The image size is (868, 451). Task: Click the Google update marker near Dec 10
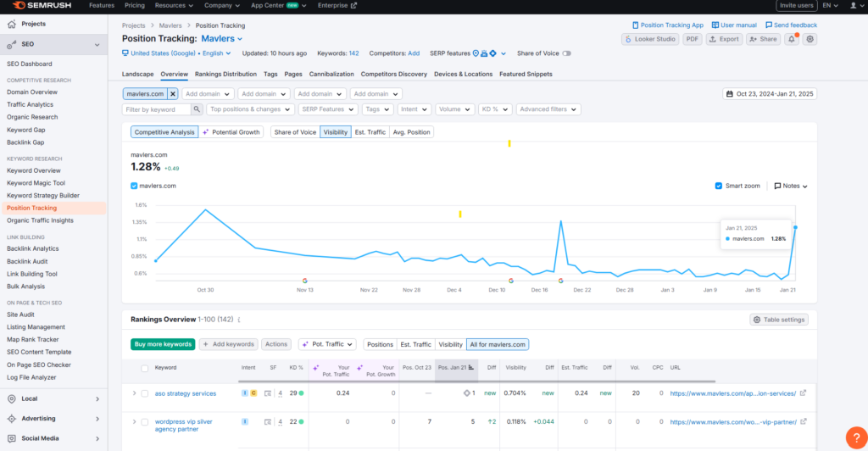[x=511, y=281]
